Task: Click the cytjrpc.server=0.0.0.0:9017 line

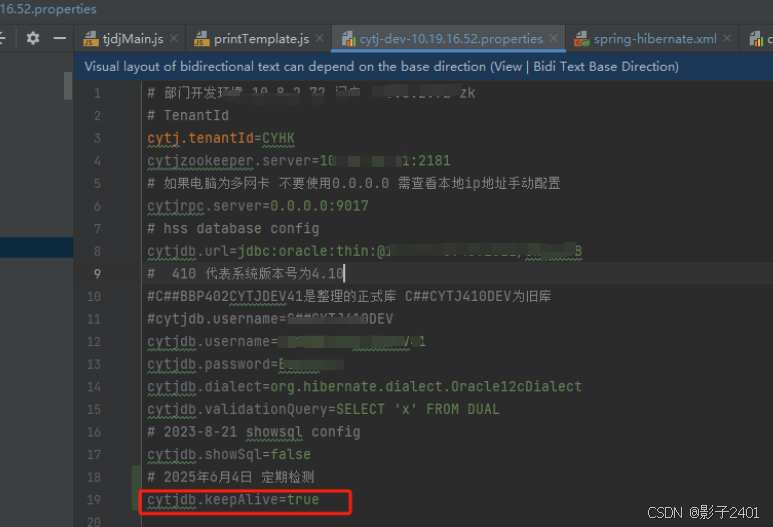Action: [x=258, y=206]
